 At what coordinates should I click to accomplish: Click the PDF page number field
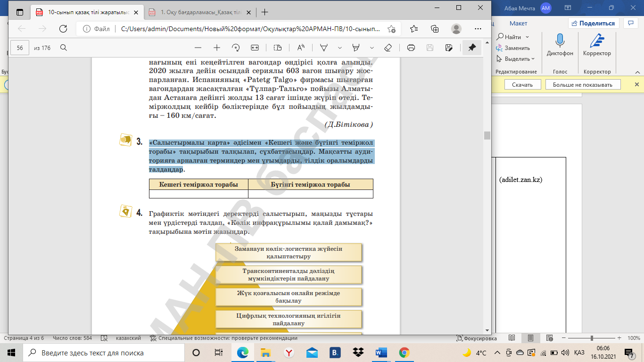pyautogui.click(x=20, y=48)
